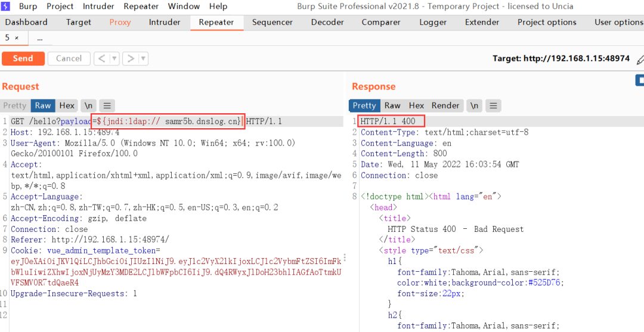Select request Hex view
The height and width of the screenshot is (332, 644).
[x=67, y=106]
